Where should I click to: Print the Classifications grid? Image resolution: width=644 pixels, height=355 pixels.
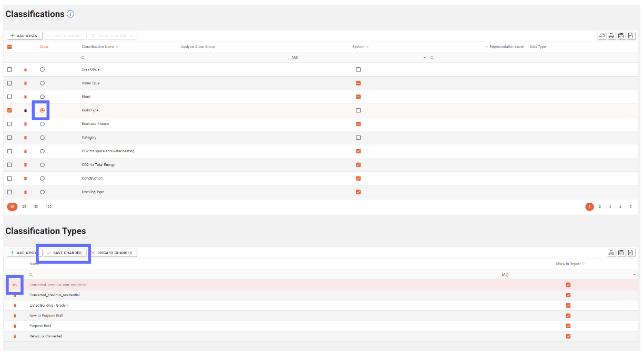tap(611, 36)
